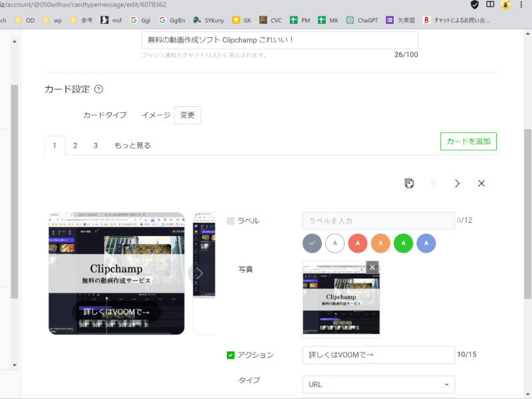Screen dimensions: 532x399
Task: Remove the uploaded 写真 image
Action: (372, 267)
